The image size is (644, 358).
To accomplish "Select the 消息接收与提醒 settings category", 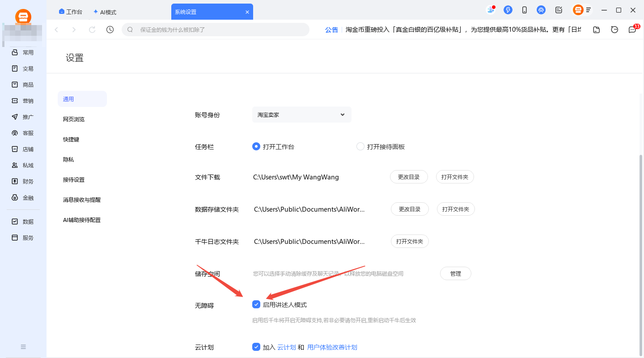I will click(82, 200).
